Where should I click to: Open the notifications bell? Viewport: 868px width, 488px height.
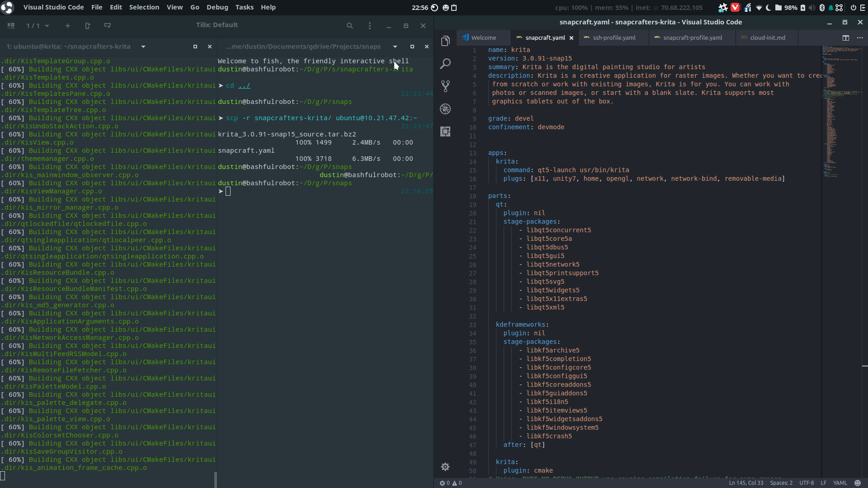(830, 7)
